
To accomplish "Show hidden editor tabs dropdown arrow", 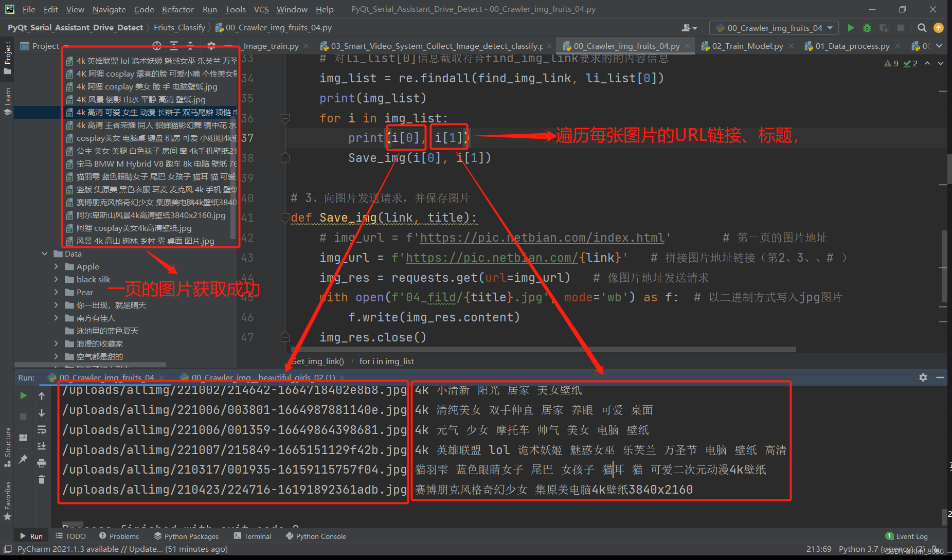I will click(939, 46).
